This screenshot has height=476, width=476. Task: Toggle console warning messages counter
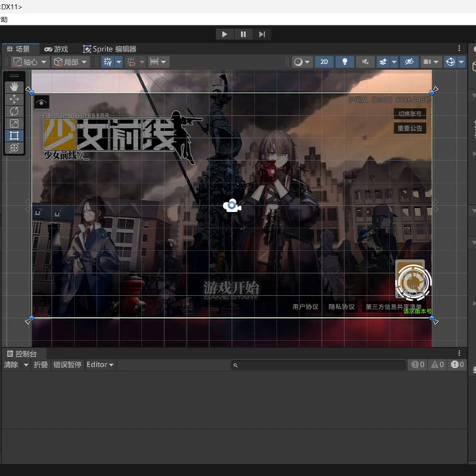(437, 365)
